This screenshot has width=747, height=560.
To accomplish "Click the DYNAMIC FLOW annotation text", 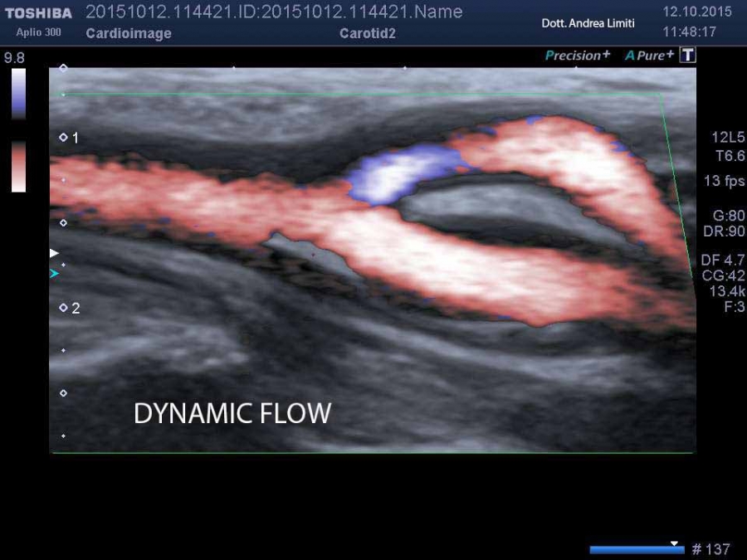I will point(232,413).
